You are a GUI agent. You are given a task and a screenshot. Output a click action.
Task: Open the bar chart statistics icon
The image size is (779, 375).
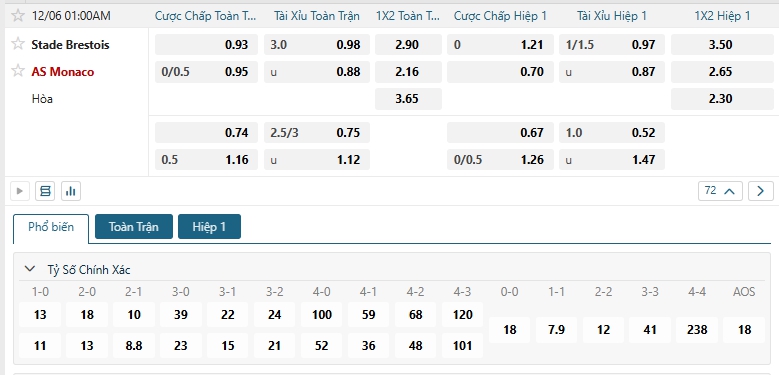(x=71, y=191)
